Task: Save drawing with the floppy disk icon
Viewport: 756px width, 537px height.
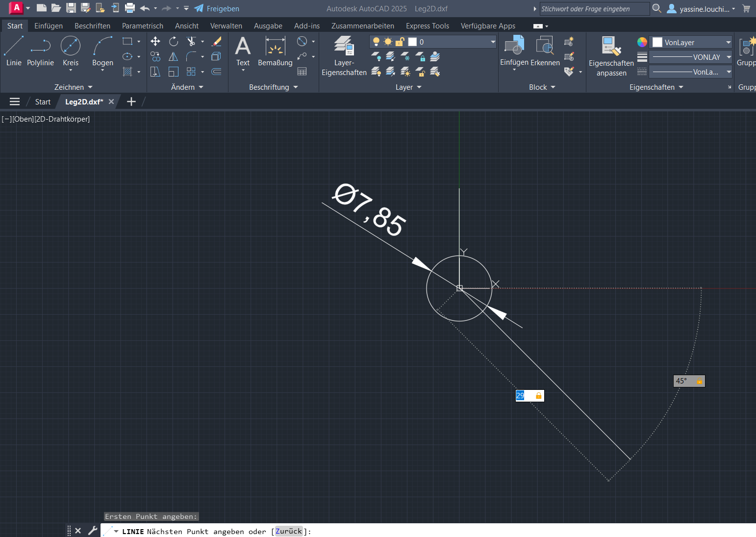Action: pos(71,8)
